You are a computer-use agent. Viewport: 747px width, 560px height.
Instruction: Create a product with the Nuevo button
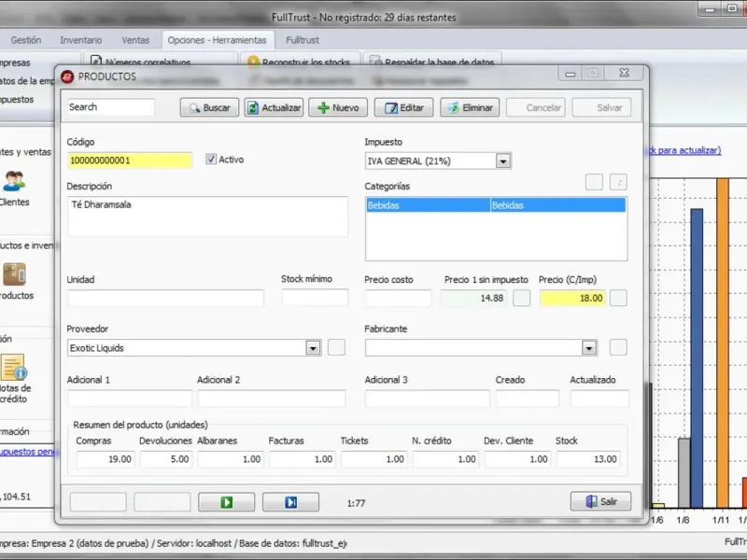pos(338,107)
